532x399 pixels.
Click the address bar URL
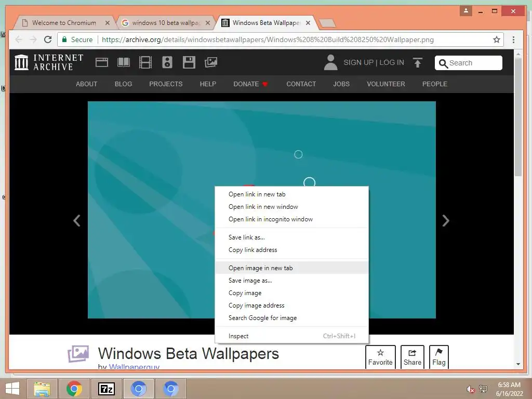pos(268,39)
